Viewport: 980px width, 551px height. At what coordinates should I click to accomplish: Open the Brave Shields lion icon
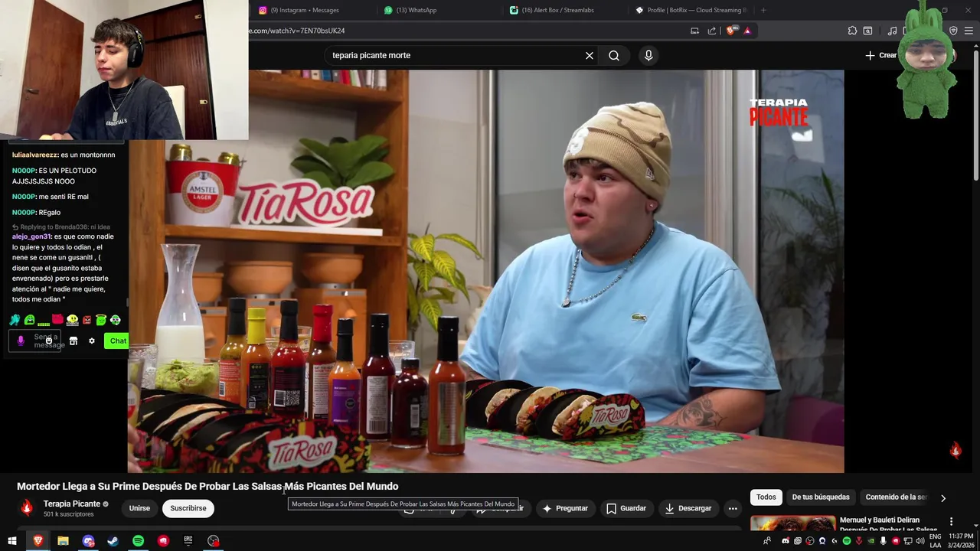[731, 31]
